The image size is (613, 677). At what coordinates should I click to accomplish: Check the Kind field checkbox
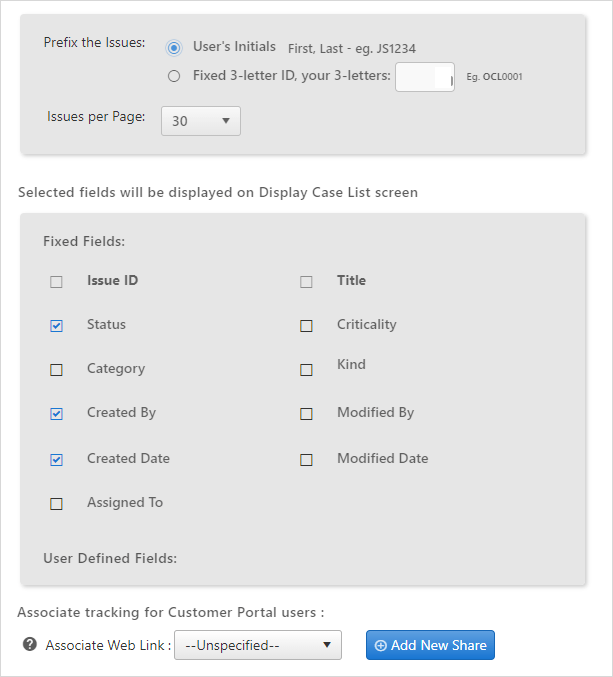(x=306, y=370)
